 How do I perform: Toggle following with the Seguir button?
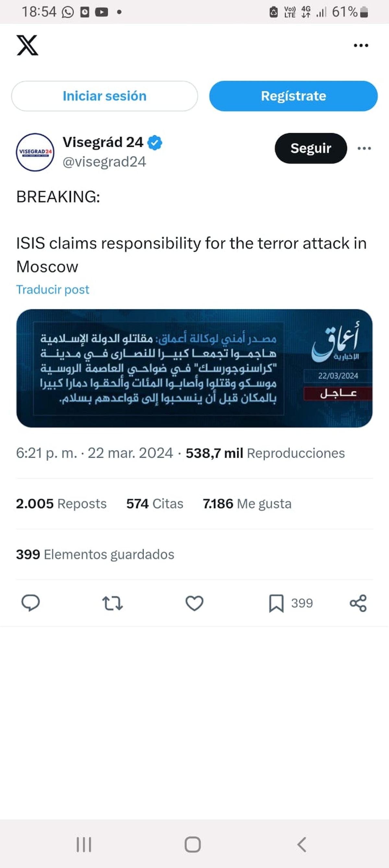pos(310,148)
